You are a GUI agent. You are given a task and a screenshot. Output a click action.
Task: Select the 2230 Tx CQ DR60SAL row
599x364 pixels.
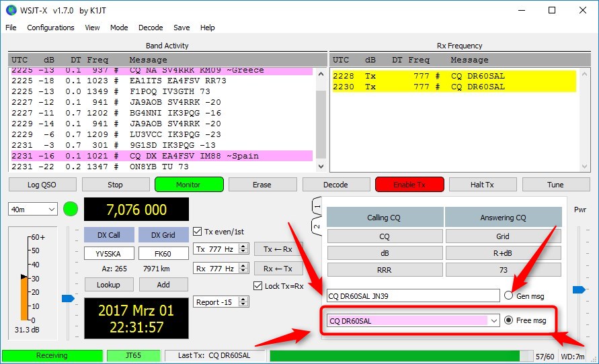tap(454, 87)
